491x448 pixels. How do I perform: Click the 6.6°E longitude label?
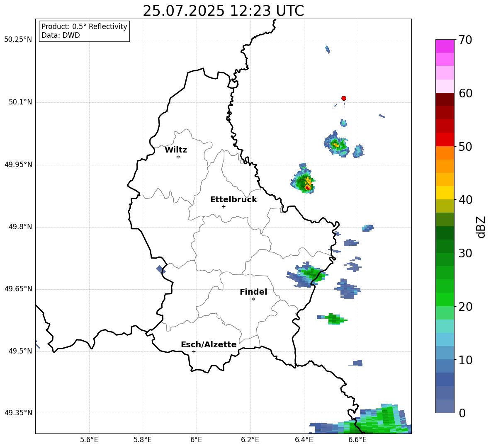(x=357, y=440)
